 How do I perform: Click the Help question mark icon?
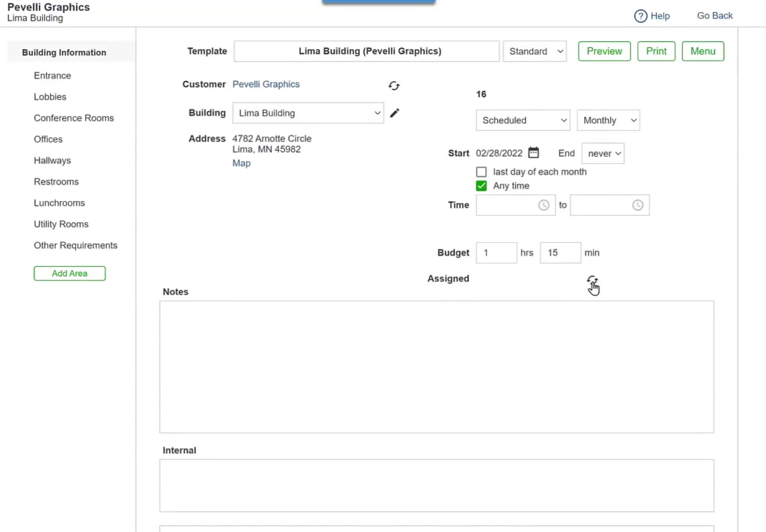[641, 16]
